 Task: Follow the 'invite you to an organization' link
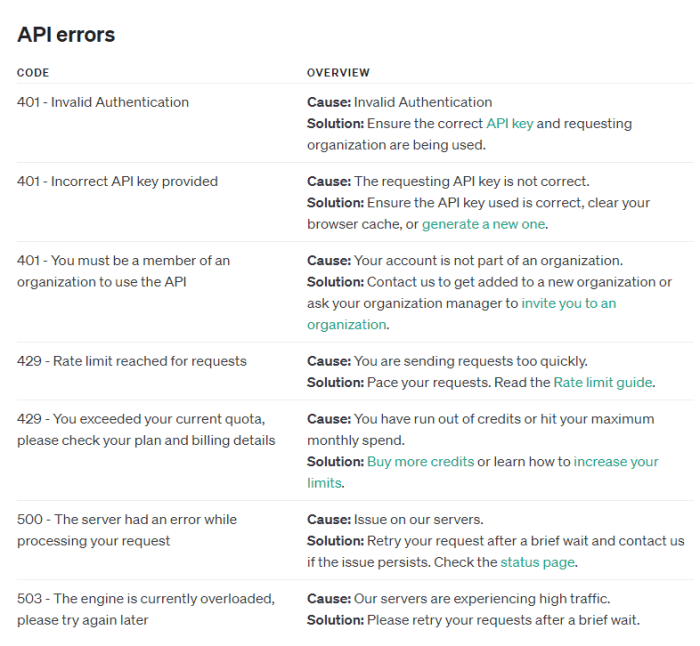click(x=568, y=303)
